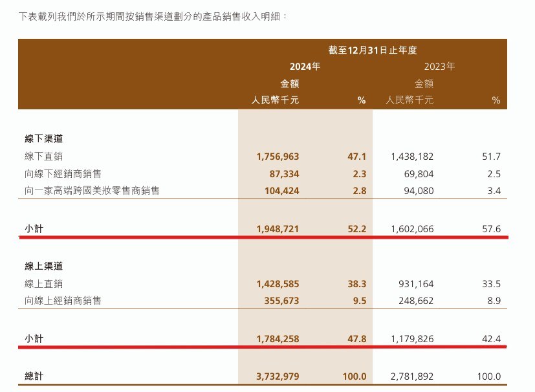
Task: Click the 1,756,963 amount cell
Action: 278,156
